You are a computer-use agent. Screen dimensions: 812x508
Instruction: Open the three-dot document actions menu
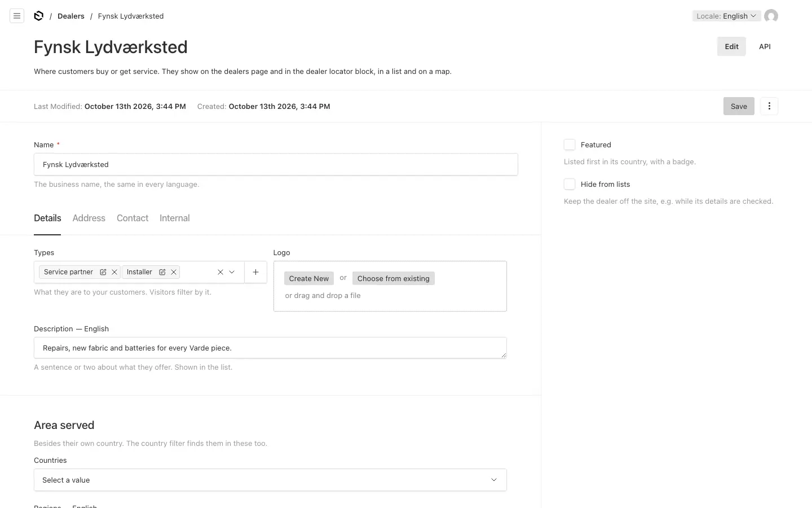coord(769,106)
